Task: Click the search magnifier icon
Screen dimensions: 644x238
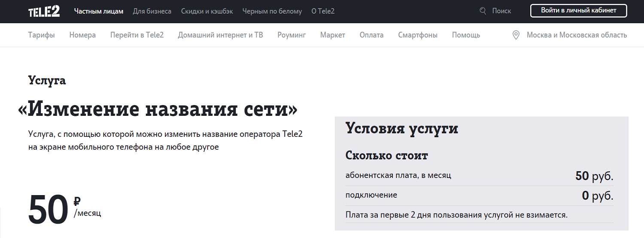Action: [x=483, y=11]
